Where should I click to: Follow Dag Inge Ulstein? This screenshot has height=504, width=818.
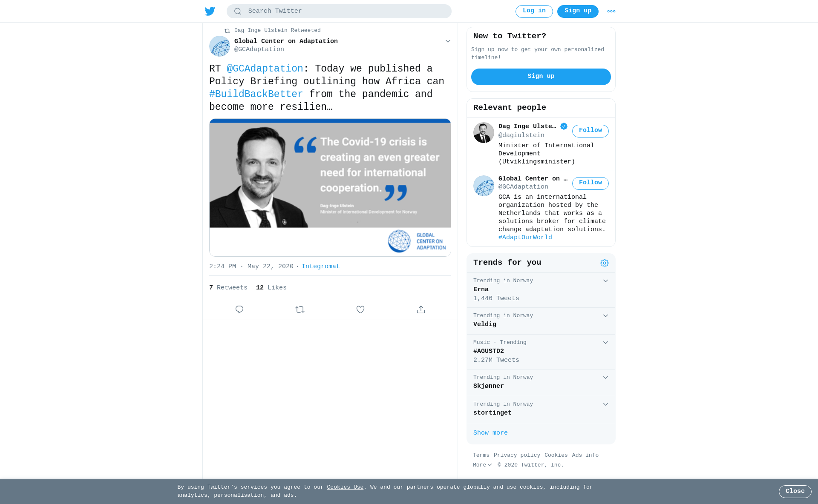coord(590,131)
